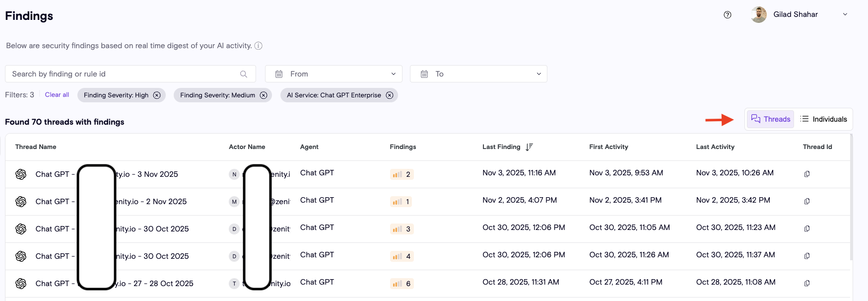
Task: Remove the Finding Severity: High filter
Action: tap(157, 95)
